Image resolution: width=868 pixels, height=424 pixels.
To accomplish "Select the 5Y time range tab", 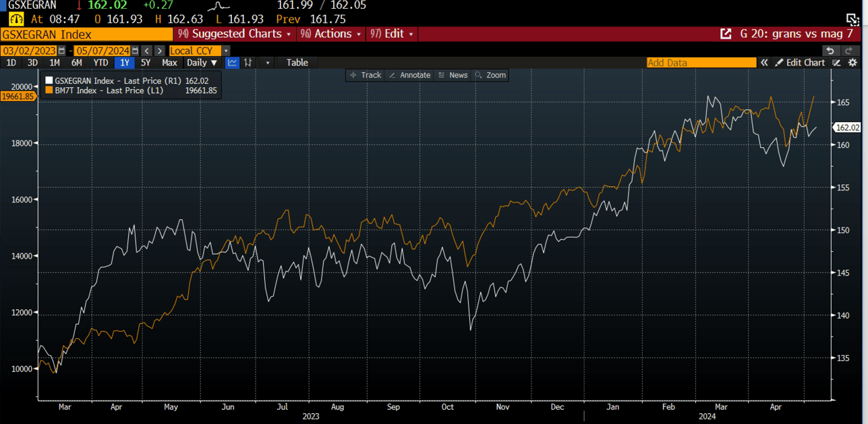I will click(146, 63).
